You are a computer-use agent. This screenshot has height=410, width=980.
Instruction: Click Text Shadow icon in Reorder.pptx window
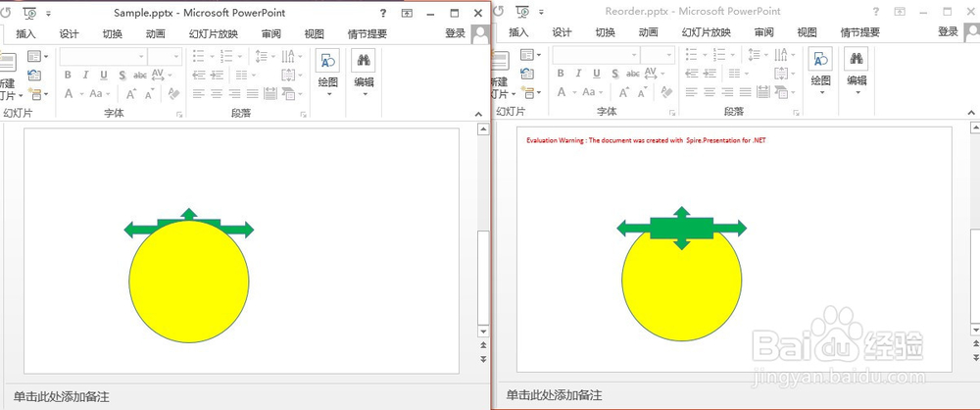tap(615, 74)
